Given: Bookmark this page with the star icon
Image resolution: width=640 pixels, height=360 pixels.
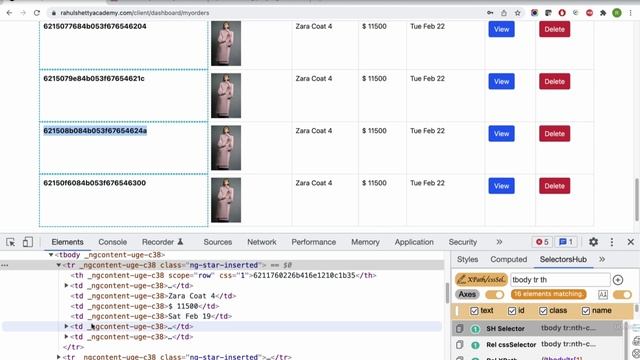Looking at the screenshot, I should [518, 13].
